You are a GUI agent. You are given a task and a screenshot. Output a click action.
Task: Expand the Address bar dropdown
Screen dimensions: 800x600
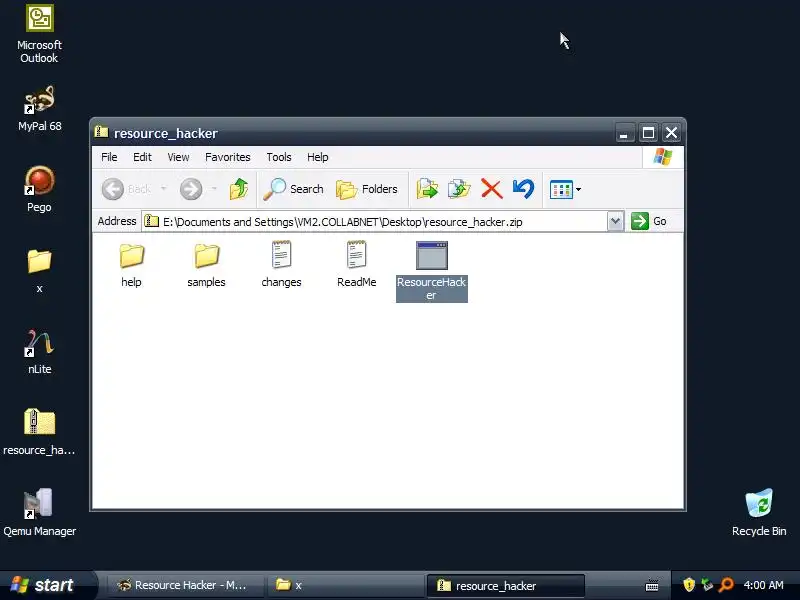(615, 221)
